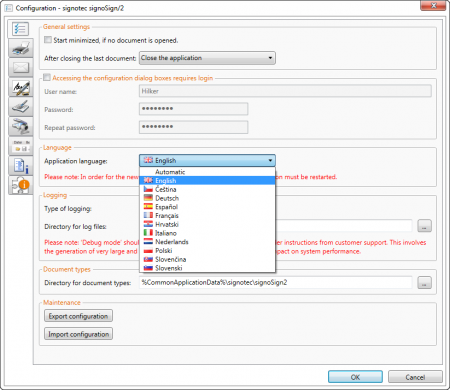Click the User name field
The width and height of the screenshot is (450, 390).
click(285, 91)
